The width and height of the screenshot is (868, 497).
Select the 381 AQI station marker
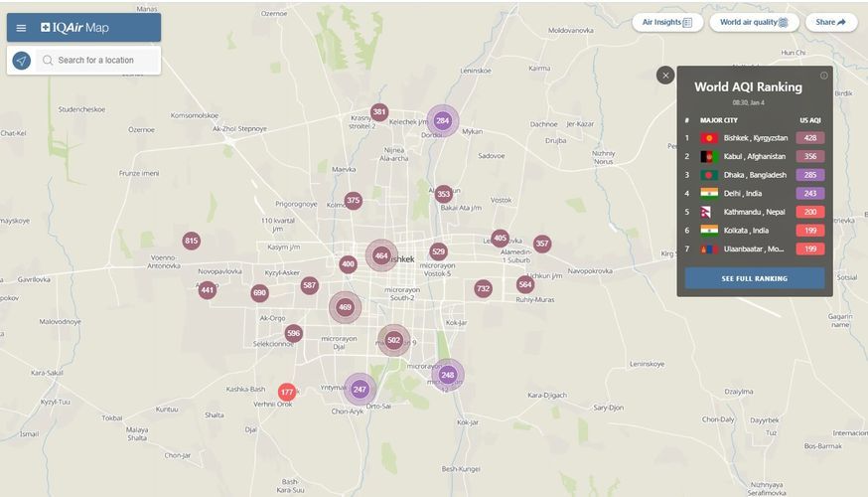click(378, 112)
